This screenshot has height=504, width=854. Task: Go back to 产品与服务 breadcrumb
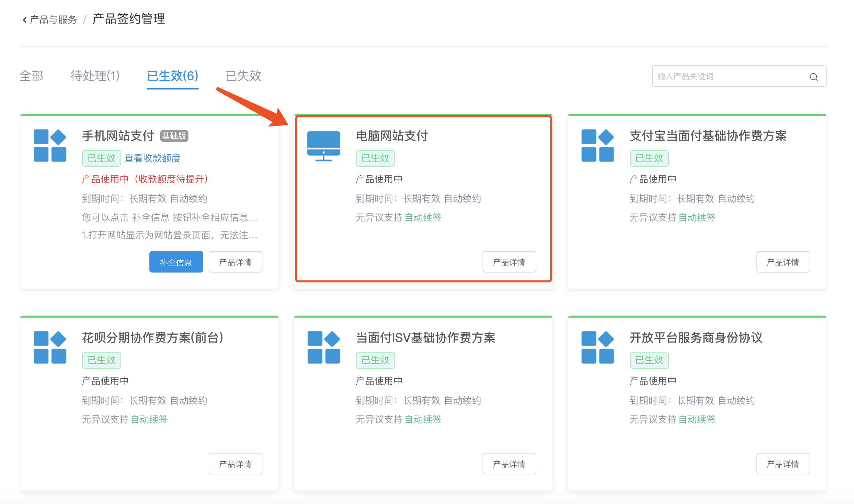point(53,20)
